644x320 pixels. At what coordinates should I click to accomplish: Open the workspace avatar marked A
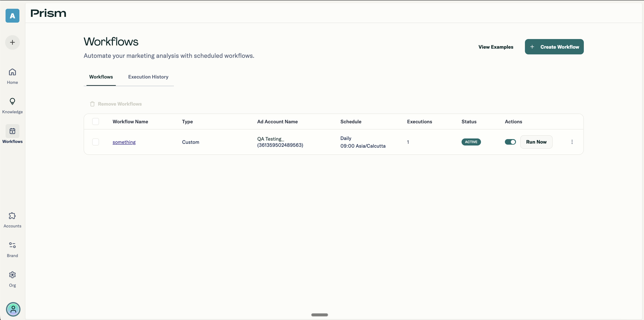tap(12, 16)
